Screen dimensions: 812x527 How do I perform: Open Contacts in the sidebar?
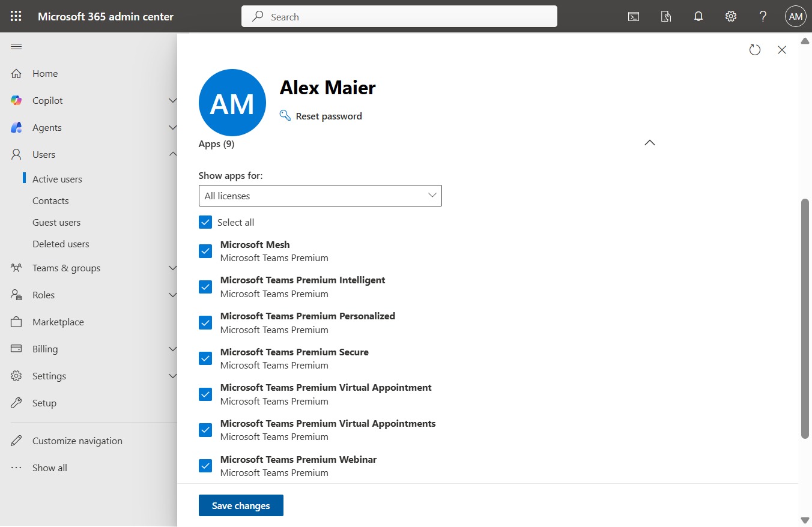coord(50,200)
